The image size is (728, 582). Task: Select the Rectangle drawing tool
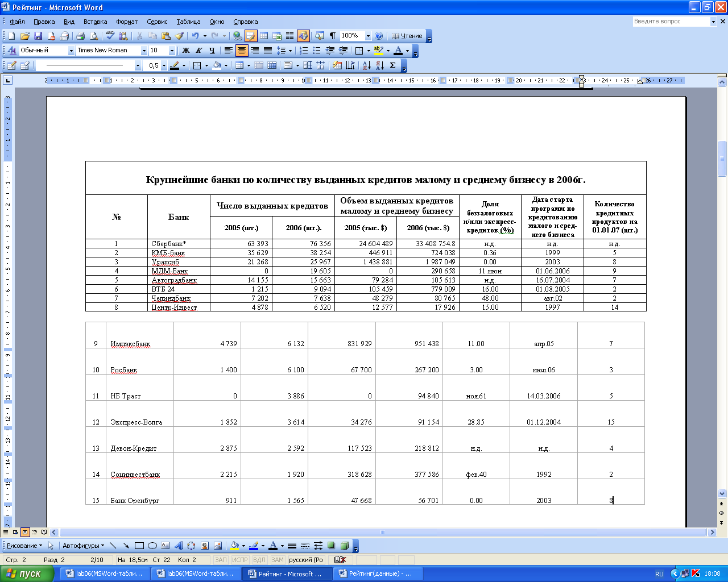[139, 546]
